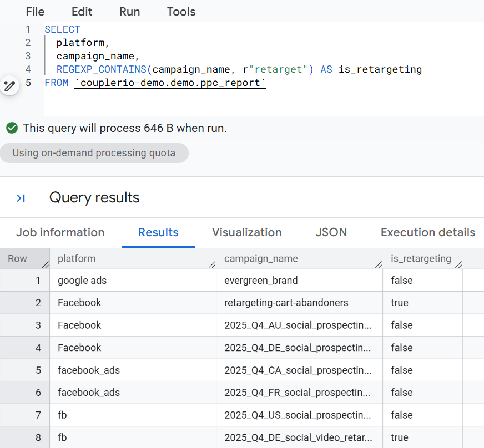Click the 2025_Q4_DE_social_video_retar... cell
This screenshot has height=448, width=484.
pos(300,437)
